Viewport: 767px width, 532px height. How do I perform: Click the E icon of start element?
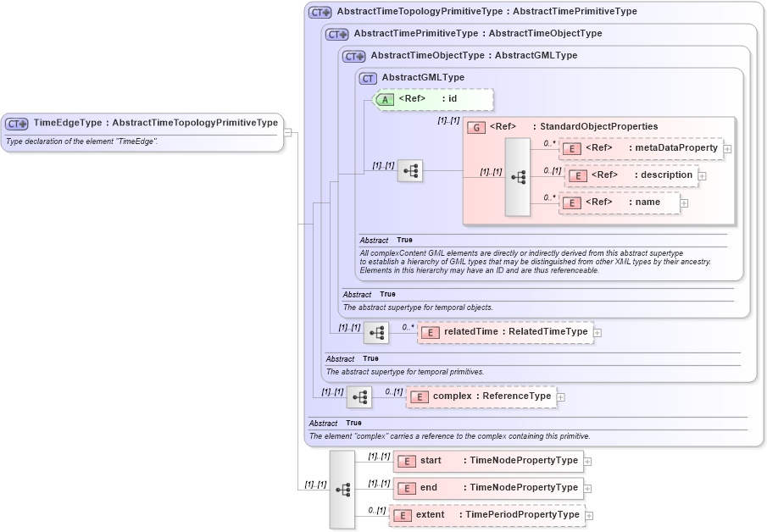pos(406,460)
